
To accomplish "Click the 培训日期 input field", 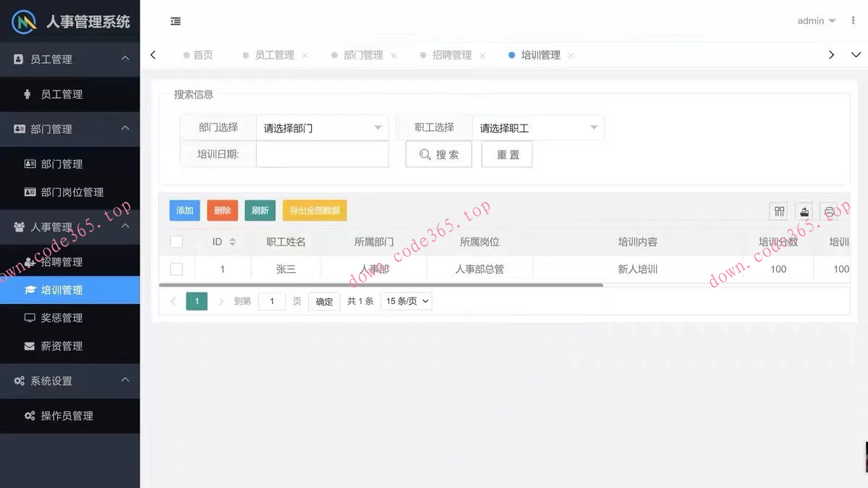I will pos(322,154).
